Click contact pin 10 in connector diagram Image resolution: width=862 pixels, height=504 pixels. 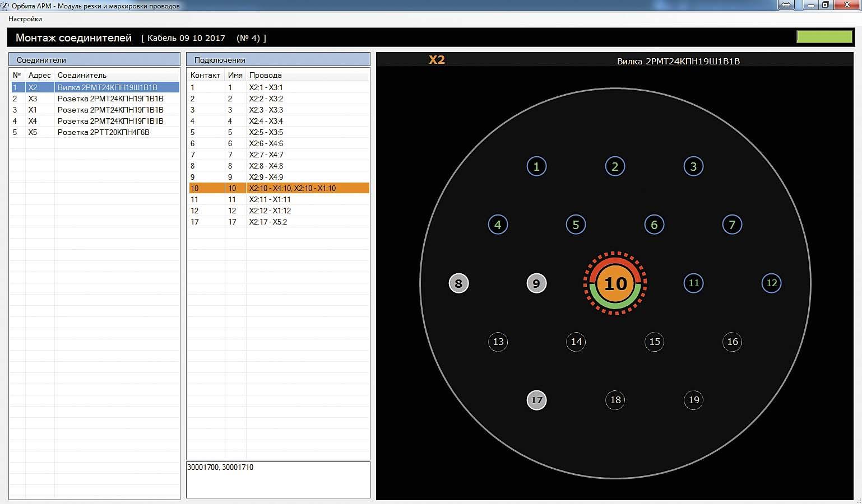615,283
